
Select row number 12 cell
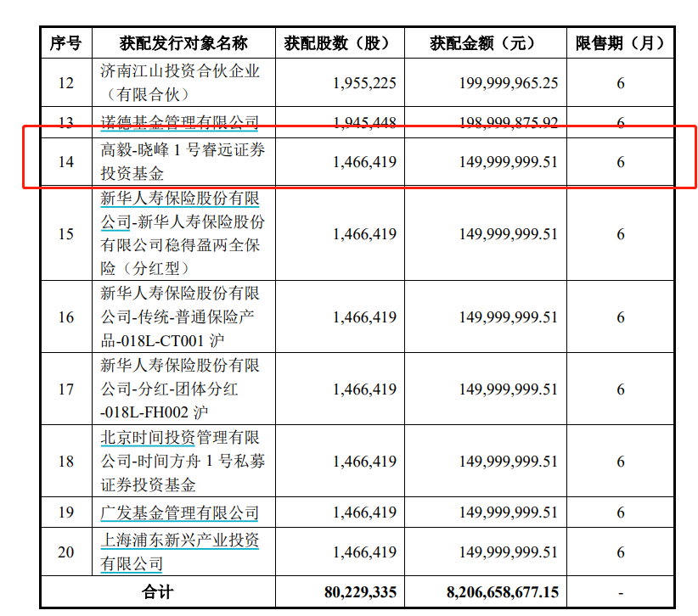pyautogui.click(x=66, y=82)
